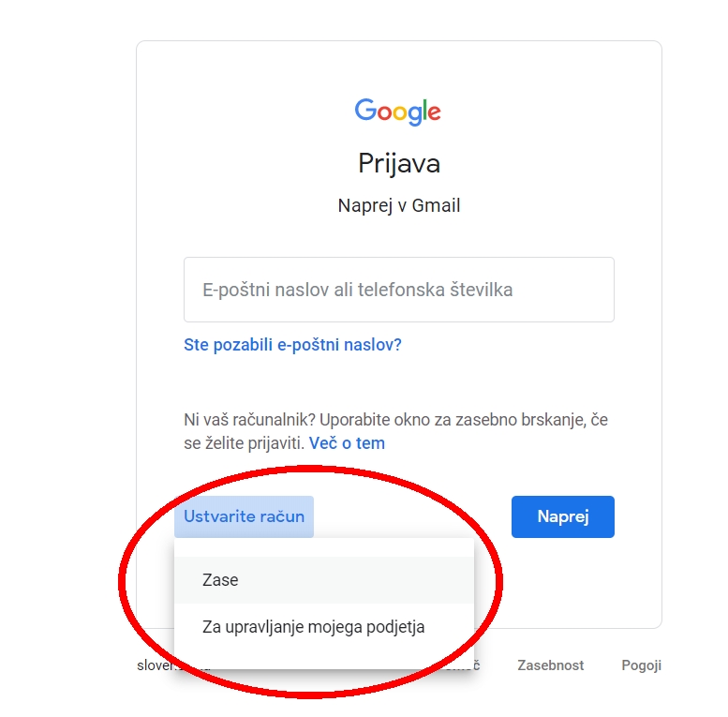The width and height of the screenshot is (728, 717).
Task: Click the green letter l in Google logo
Action: pos(424,111)
